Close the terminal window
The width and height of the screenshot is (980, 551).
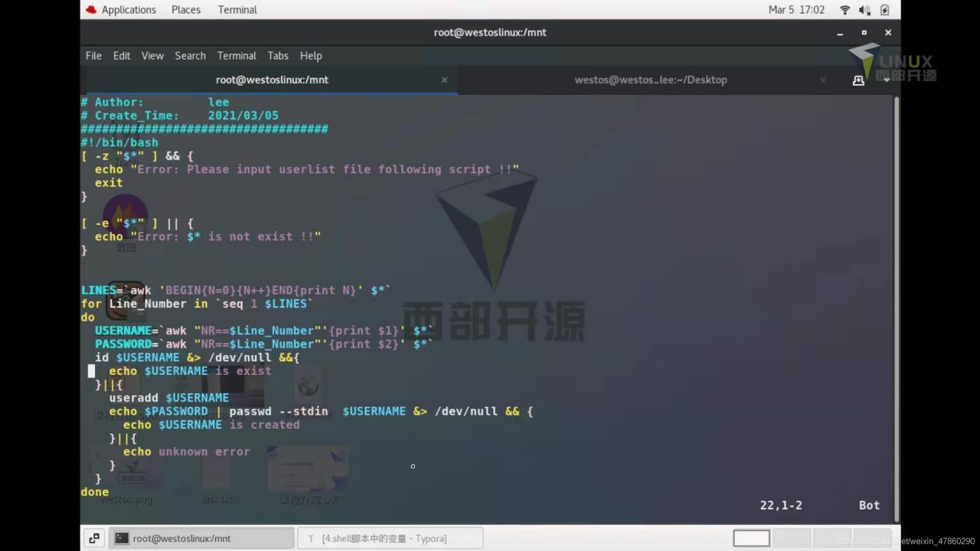pyautogui.click(x=888, y=33)
